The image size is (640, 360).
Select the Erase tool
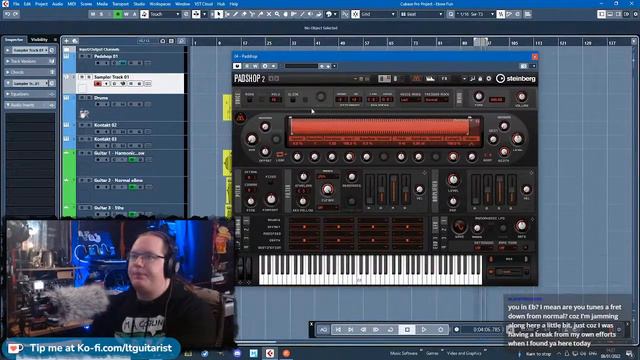[244, 14]
